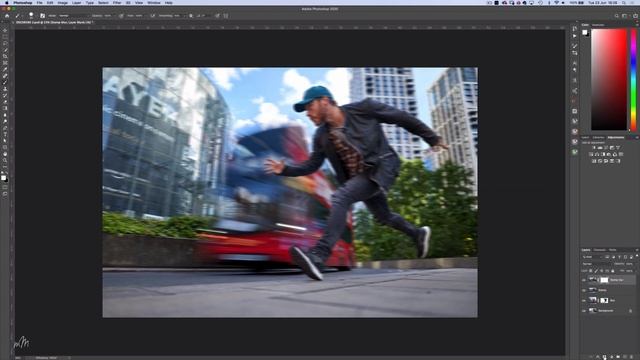Hide the top Stamp Visible layer
640x360 pixels.
coord(583,280)
